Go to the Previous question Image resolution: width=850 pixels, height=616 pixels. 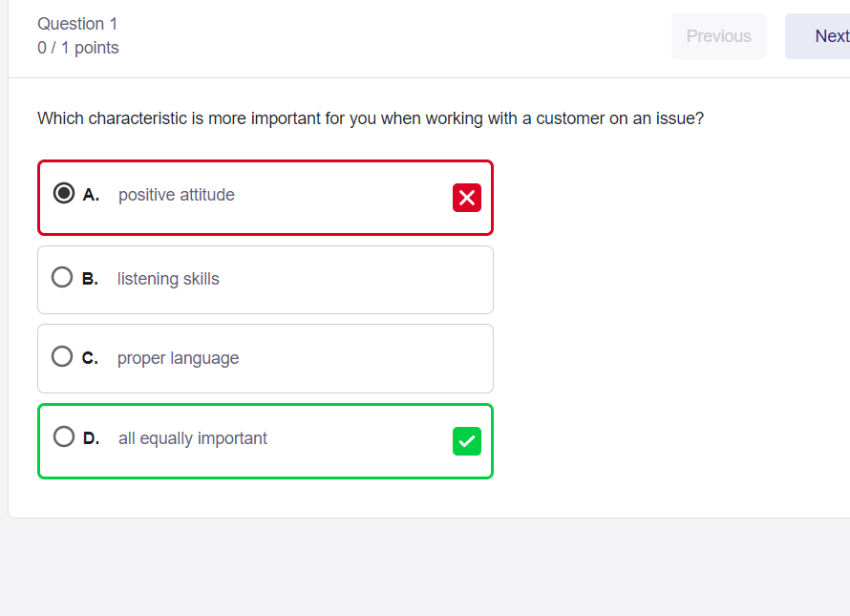click(719, 36)
